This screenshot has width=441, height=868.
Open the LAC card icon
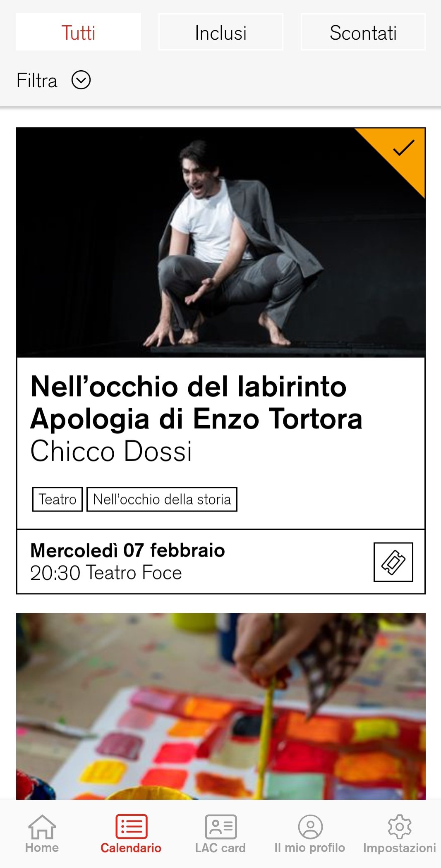pyautogui.click(x=221, y=827)
